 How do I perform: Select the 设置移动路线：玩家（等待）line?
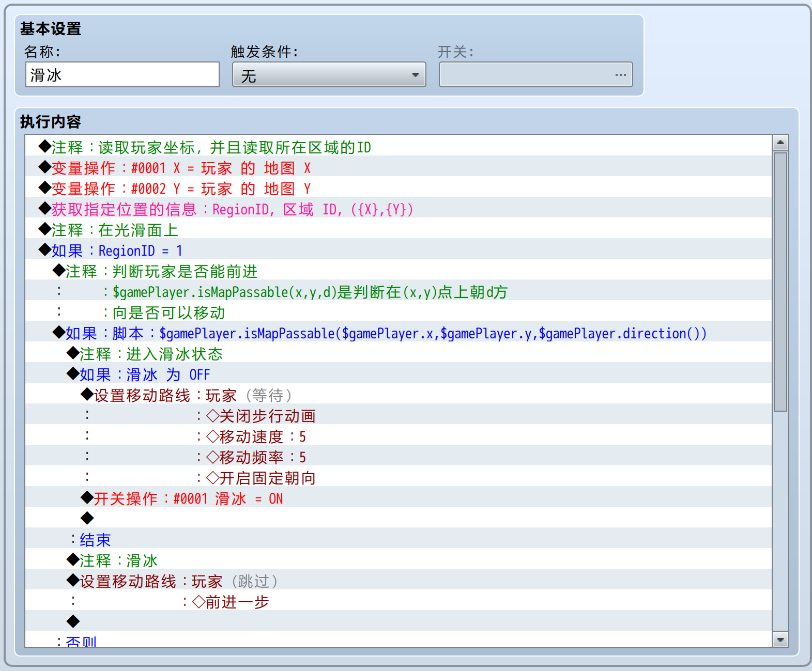coord(398,394)
